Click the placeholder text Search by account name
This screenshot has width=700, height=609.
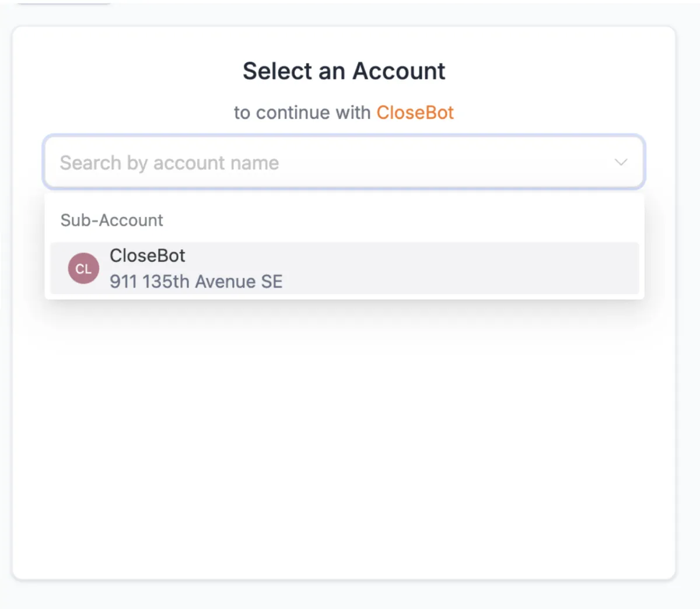tap(169, 163)
